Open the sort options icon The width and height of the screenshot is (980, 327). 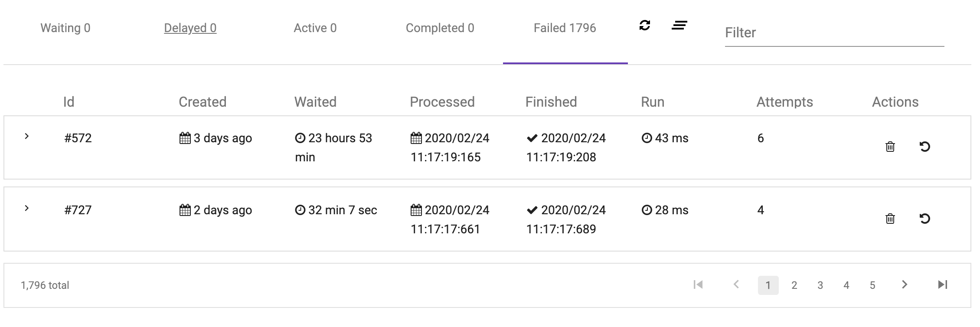(x=679, y=26)
